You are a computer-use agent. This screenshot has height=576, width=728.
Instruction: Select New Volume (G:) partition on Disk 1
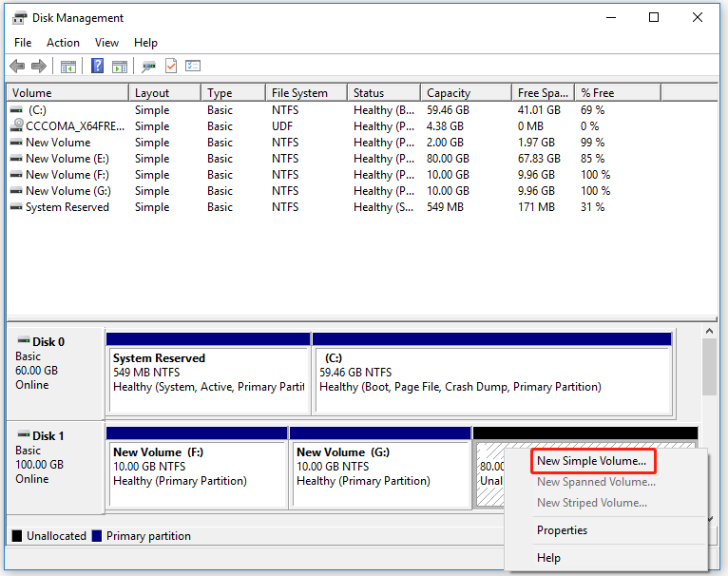pos(380,468)
